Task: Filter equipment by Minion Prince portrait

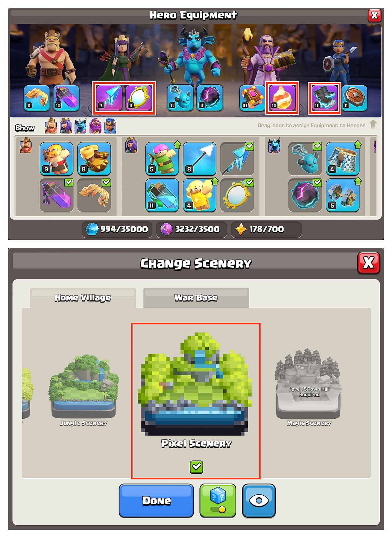Action: [80, 126]
